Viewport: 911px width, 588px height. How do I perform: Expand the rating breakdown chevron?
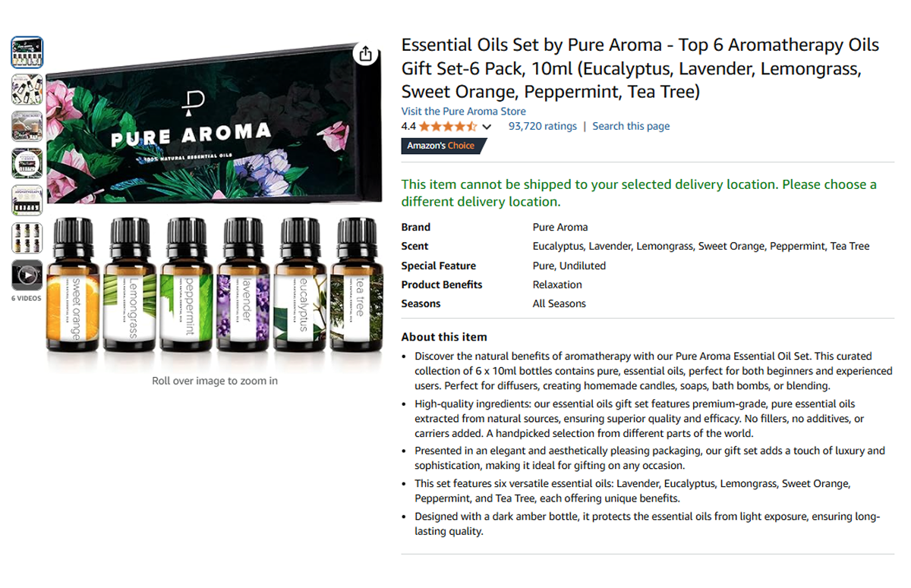click(x=487, y=127)
